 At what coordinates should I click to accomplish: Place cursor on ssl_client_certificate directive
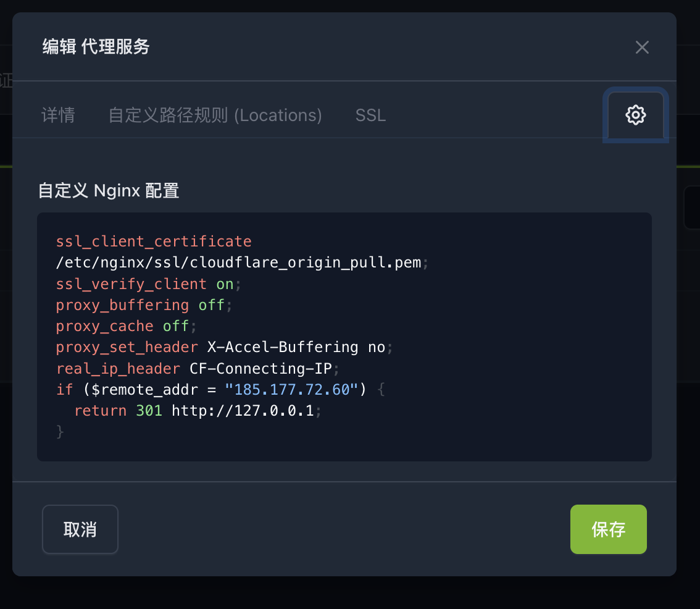[154, 241]
